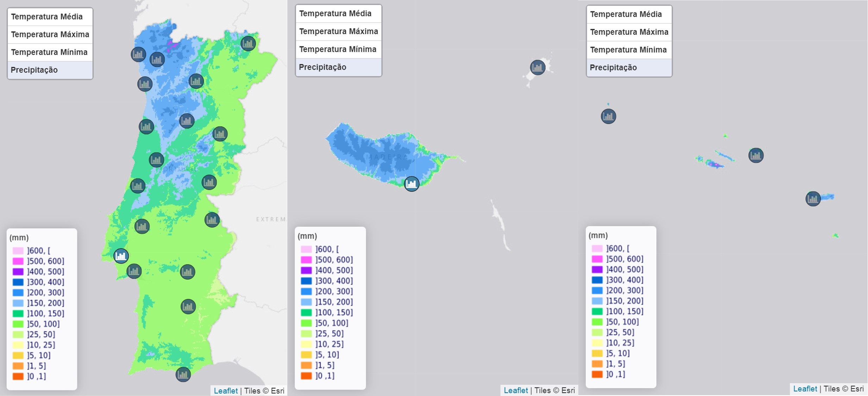This screenshot has width=868, height=396.
Task: Open the northeastern Bragança station chart marker
Action: pyautogui.click(x=248, y=43)
